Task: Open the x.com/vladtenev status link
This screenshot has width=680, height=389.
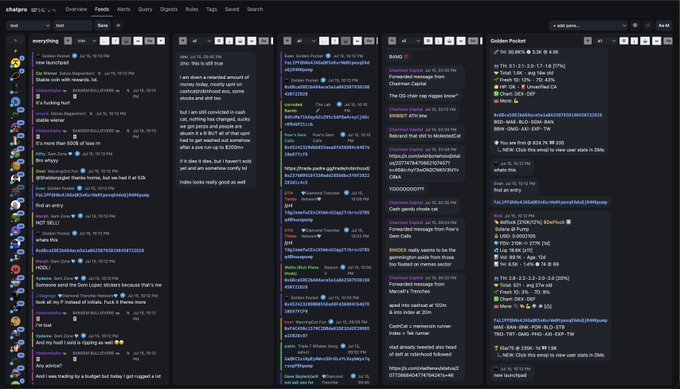Action: tap(424, 372)
